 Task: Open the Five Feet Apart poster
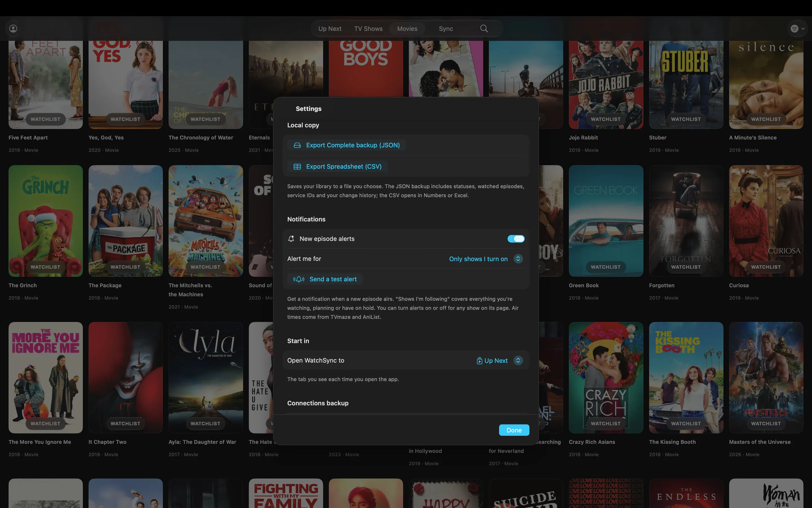point(46,85)
